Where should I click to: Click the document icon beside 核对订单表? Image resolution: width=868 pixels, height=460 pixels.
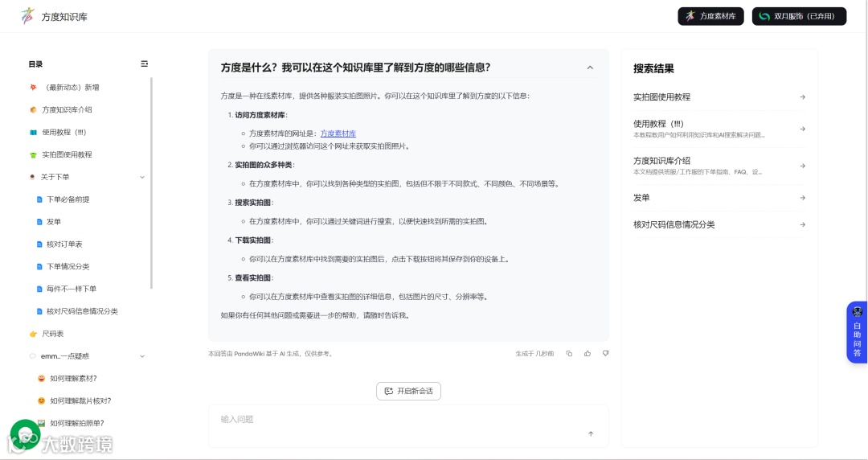tap(39, 244)
